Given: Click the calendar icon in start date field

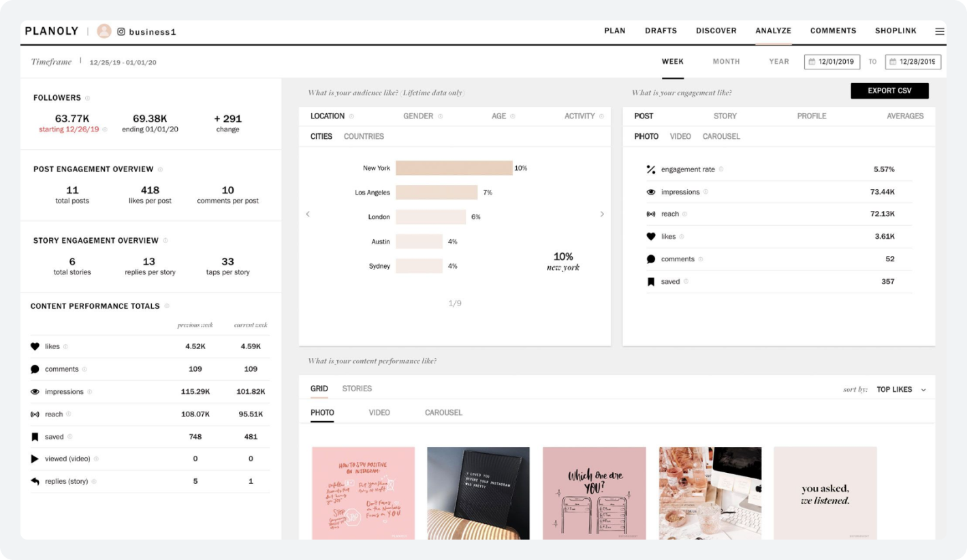Looking at the screenshot, I should point(812,62).
